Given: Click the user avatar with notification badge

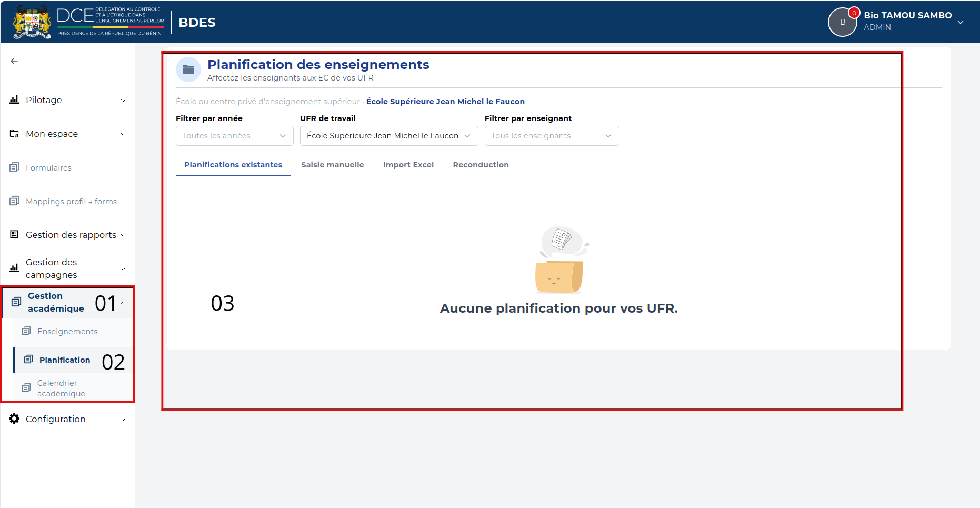Looking at the screenshot, I should (x=843, y=22).
